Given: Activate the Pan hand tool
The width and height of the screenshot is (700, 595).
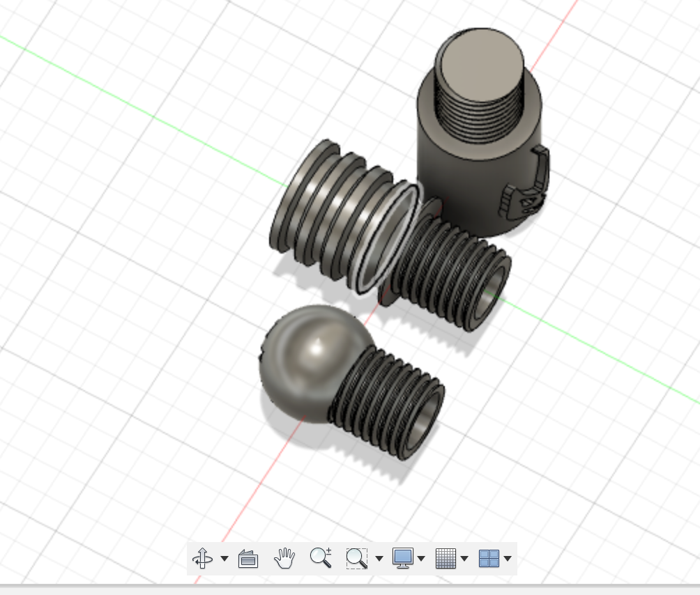Looking at the screenshot, I should [x=284, y=558].
